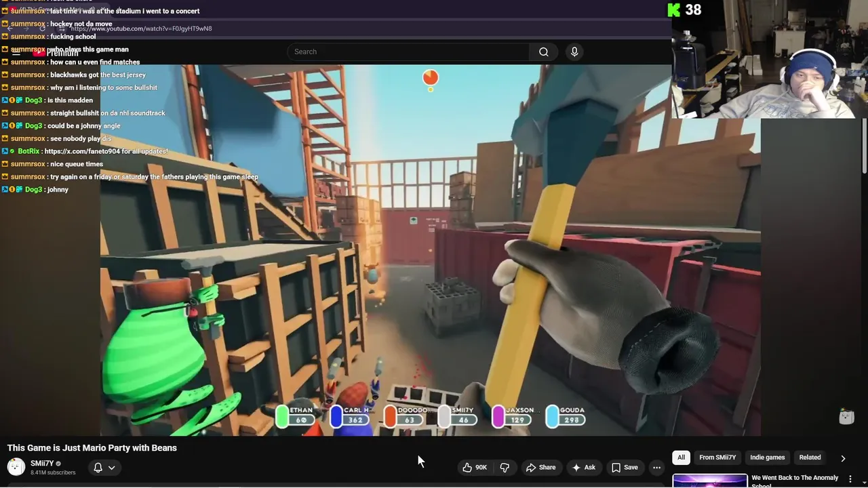Screen dimensions: 868x488
Task: Activate voice search microphone icon
Action: 574,52
